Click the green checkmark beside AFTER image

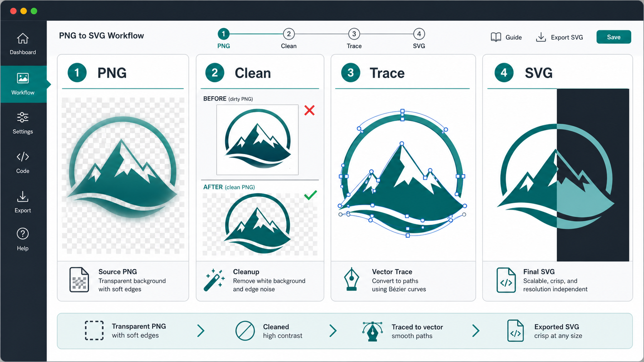click(x=310, y=195)
